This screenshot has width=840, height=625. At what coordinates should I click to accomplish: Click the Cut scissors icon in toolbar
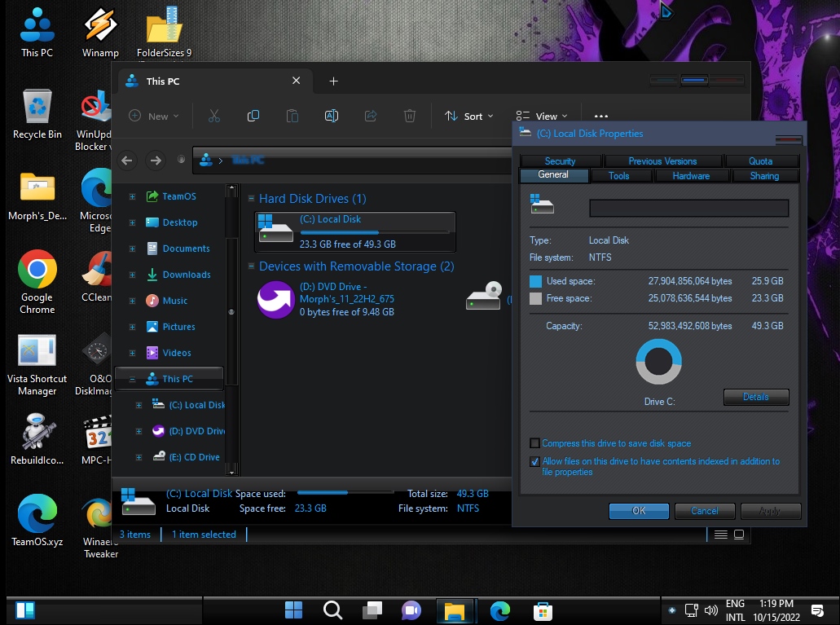tap(214, 117)
